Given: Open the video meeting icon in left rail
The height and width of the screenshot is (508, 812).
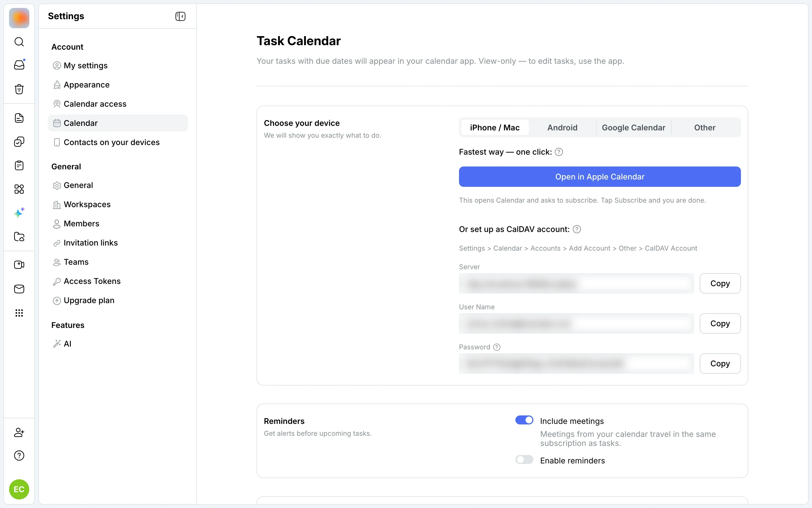Looking at the screenshot, I should point(19,265).
